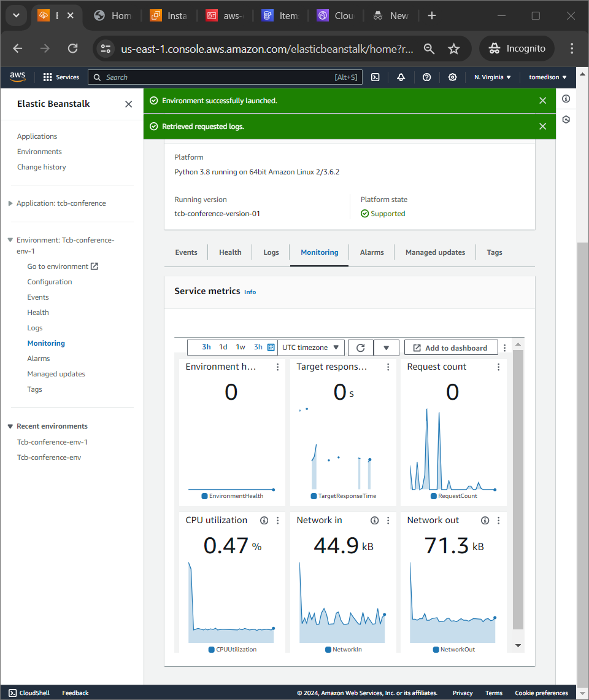Screen dimensions: 589x700
Task: Open the info panel icon on right edge
Action: pyautogui.click(x=566, y=99)
